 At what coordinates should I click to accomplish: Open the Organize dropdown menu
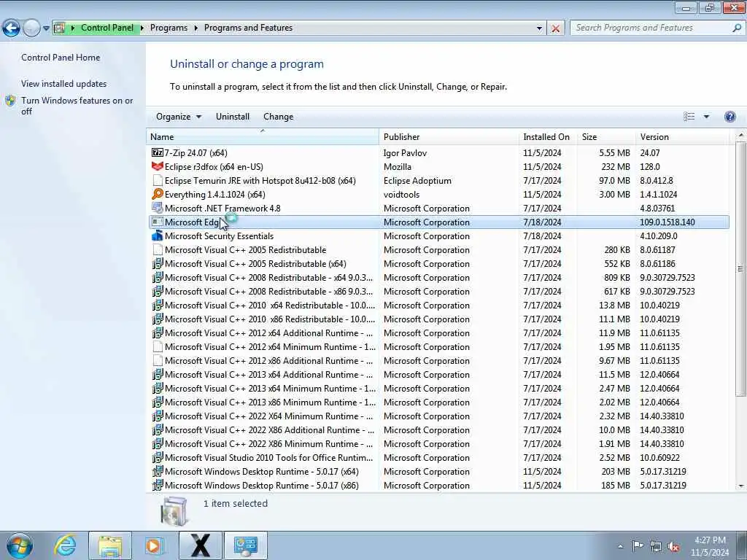click(x=179, y=117)
